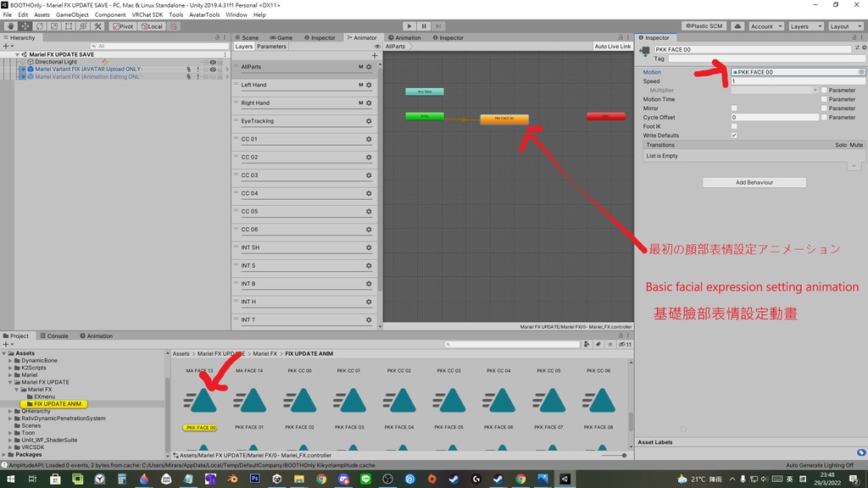This screenshot has width=868, height=488.
Task: Collapse the Mariel FX UPDATE SAVE scene
Action: pos(17,55)
